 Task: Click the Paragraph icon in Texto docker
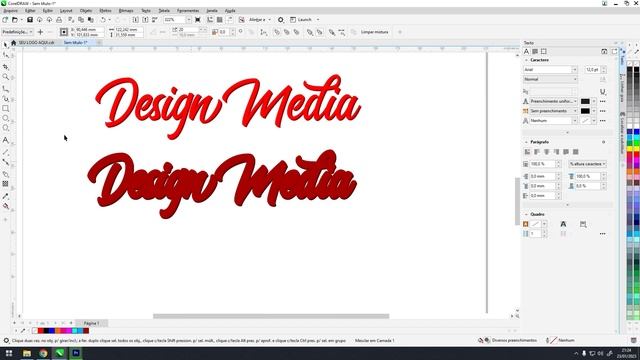pos(535,51)
